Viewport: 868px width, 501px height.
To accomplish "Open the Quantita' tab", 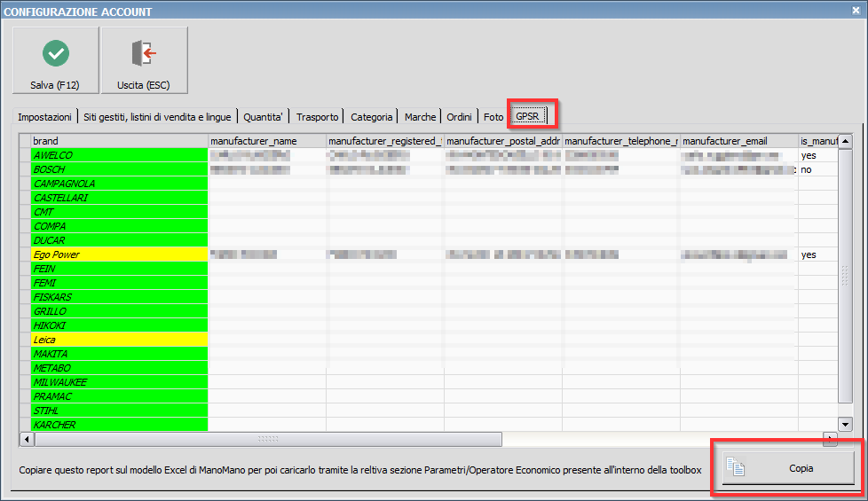I will tap(263, 117).
